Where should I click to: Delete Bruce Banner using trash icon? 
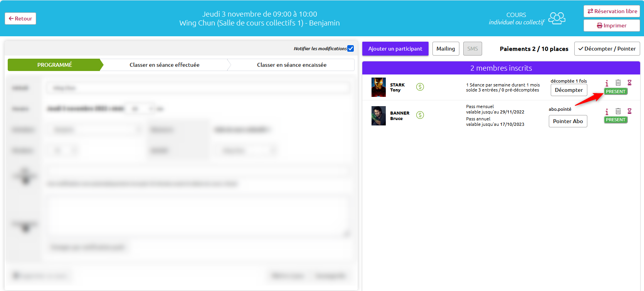pos(618,111)
